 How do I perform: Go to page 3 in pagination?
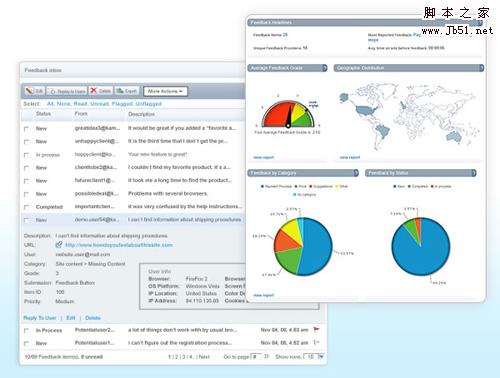pos(184,357)
